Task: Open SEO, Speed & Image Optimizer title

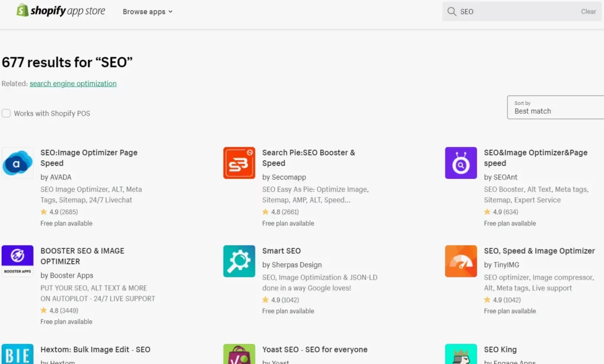Action: [539, 251]
